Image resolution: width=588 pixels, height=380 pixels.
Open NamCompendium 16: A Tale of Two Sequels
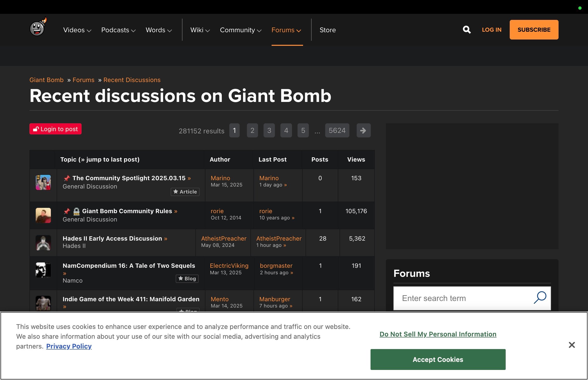129,266
